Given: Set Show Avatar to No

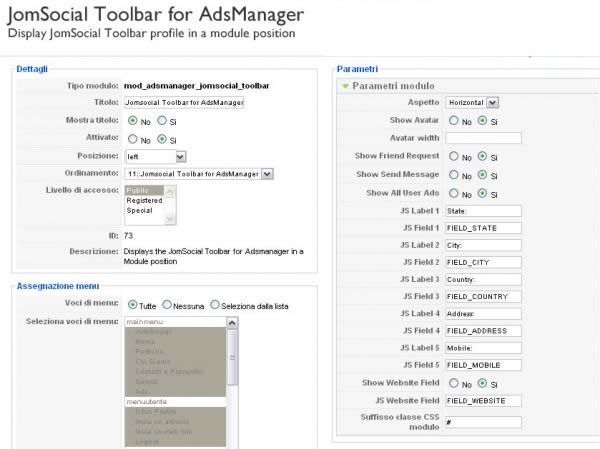Looking at the screenshot, I should (x=453, y=121).
